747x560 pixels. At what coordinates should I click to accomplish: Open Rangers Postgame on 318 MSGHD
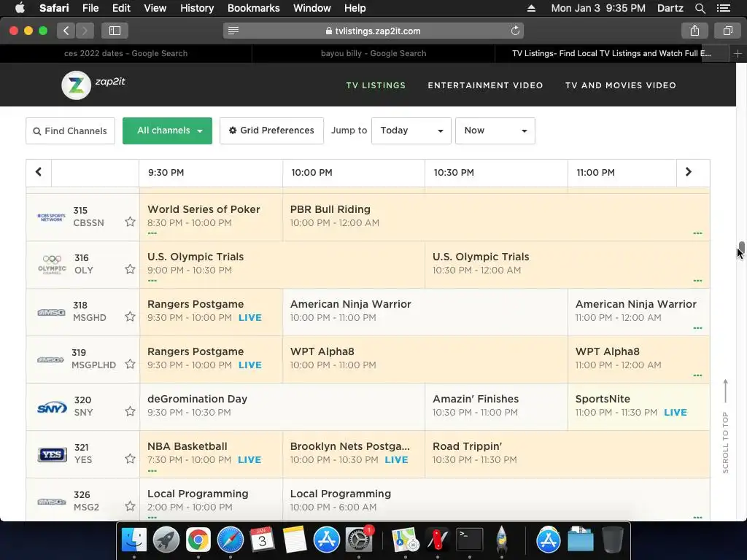click(x=211, y=311)
